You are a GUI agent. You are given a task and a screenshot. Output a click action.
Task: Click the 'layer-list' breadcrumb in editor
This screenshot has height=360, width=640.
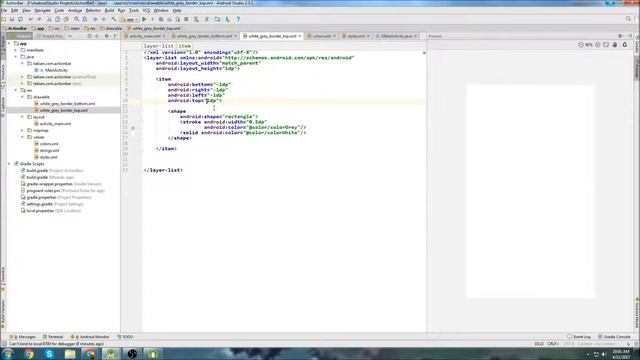click(159, 46)
